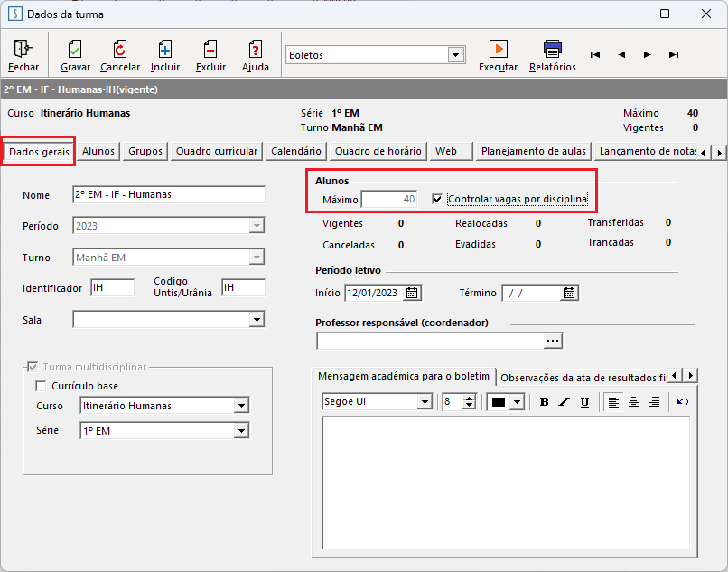Expand the Turno dropdown
Viewport: 728px width, 572px height.
(257, 257)
